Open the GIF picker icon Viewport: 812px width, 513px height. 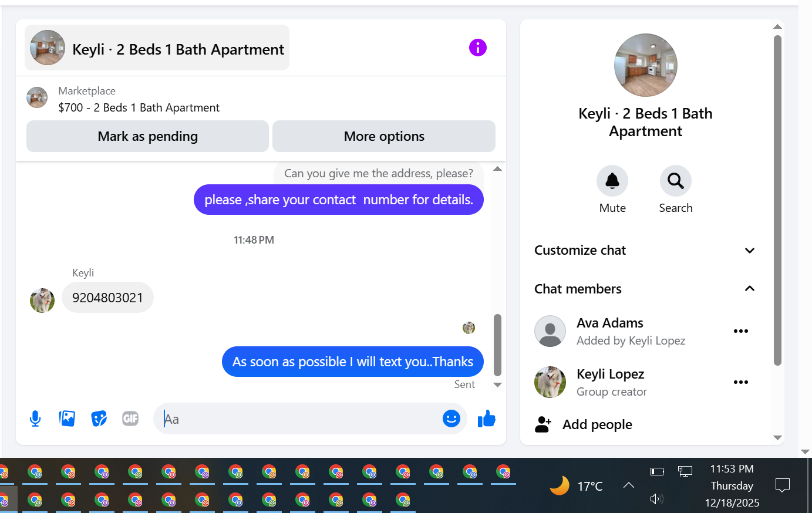[x=130, y=419]
